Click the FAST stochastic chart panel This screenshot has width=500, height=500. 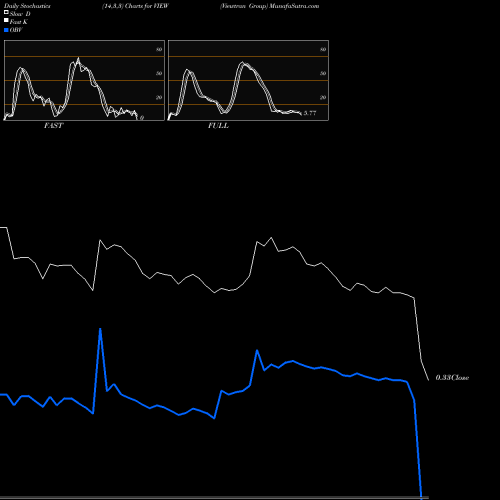[84, 80]
